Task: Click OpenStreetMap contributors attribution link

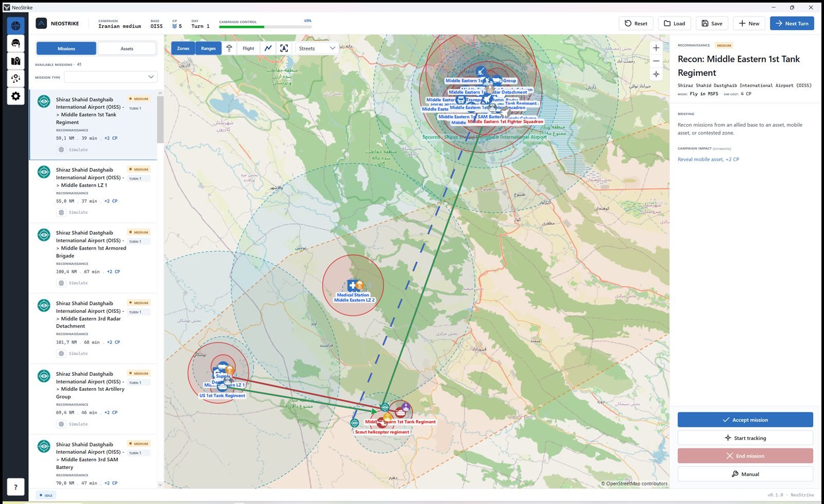Action: tap(637, 483)
